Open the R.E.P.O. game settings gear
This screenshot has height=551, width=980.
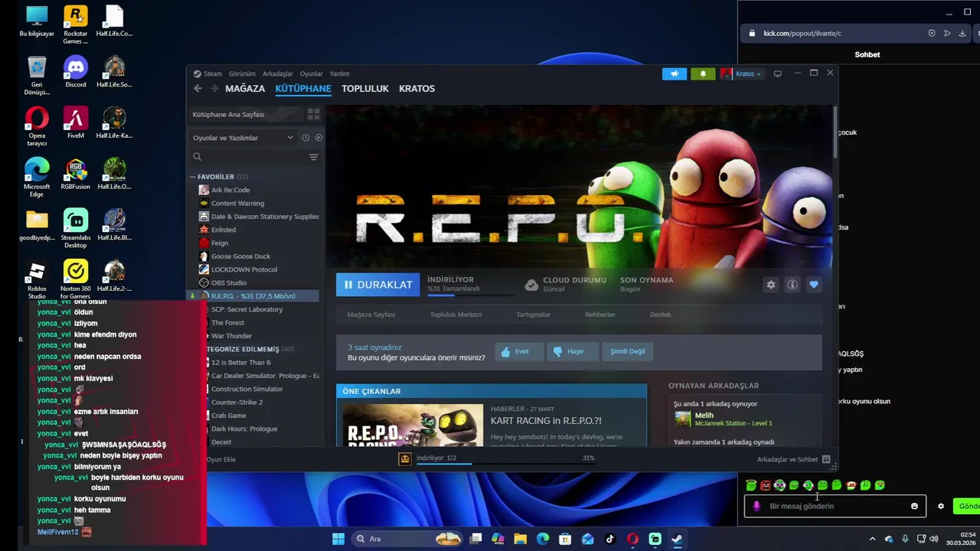(771, 285)
